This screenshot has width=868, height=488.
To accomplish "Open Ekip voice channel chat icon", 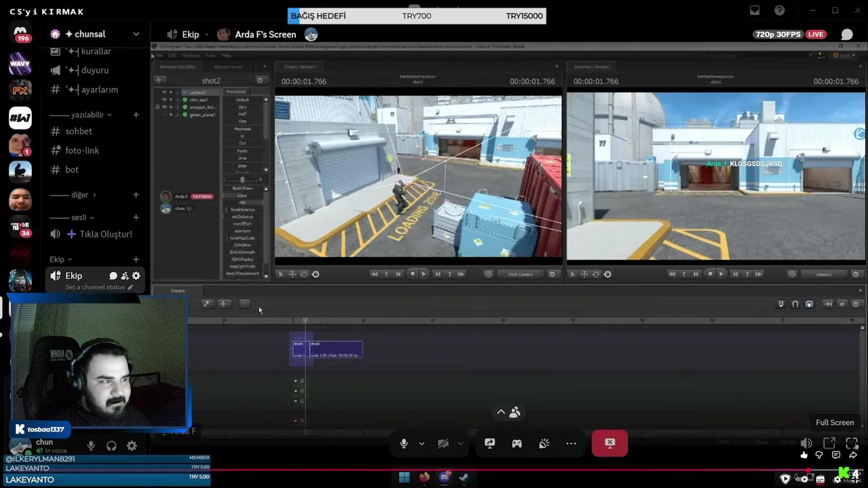I will pos(113,276).
